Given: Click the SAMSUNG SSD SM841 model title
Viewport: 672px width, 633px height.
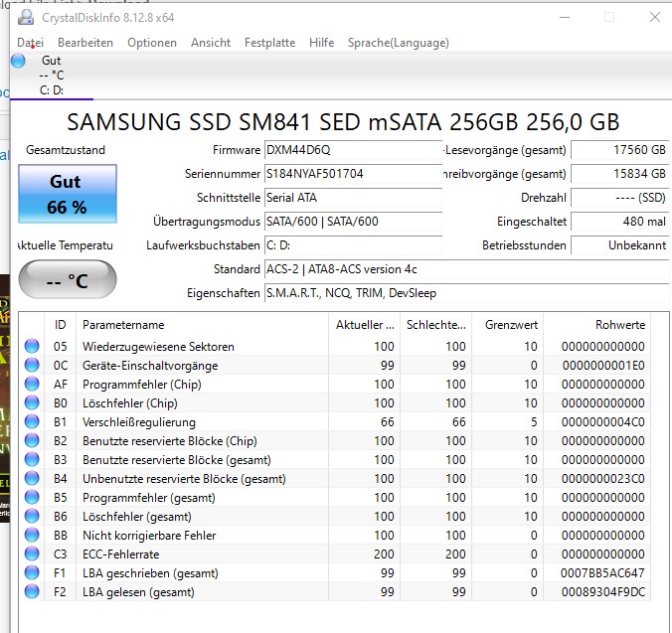Looking at the screenshot, I should point(343,122).
